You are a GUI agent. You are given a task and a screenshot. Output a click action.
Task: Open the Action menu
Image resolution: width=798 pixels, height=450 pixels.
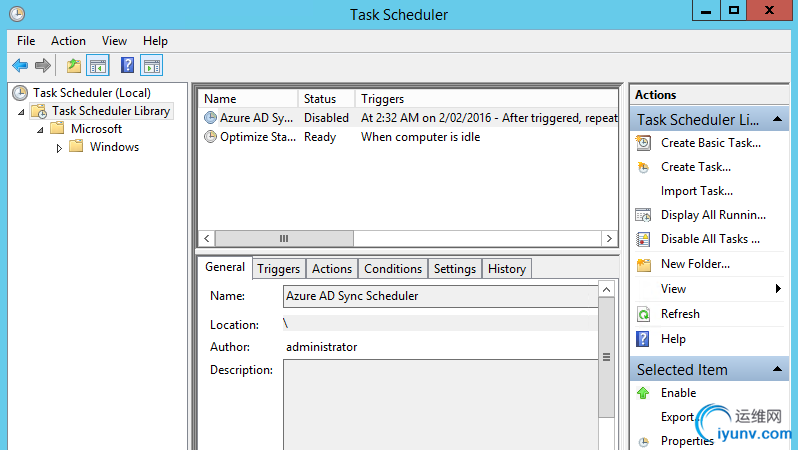pos(68,41)
